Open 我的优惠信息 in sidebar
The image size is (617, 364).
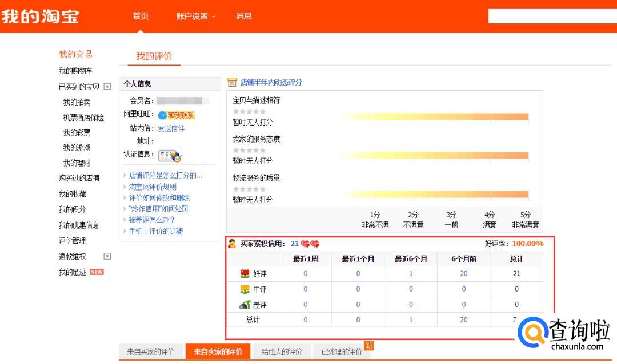pyautogui.click(x=79, y=225)
